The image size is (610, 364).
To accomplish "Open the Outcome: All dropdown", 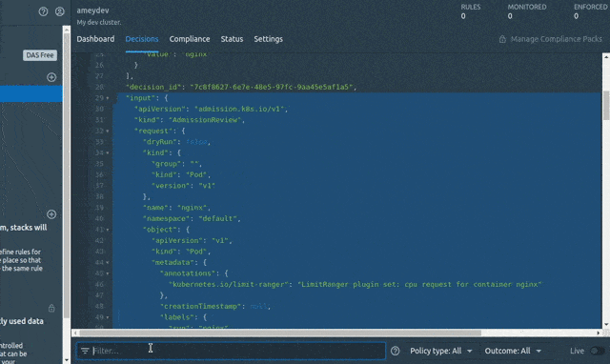I will pos(513,351).
